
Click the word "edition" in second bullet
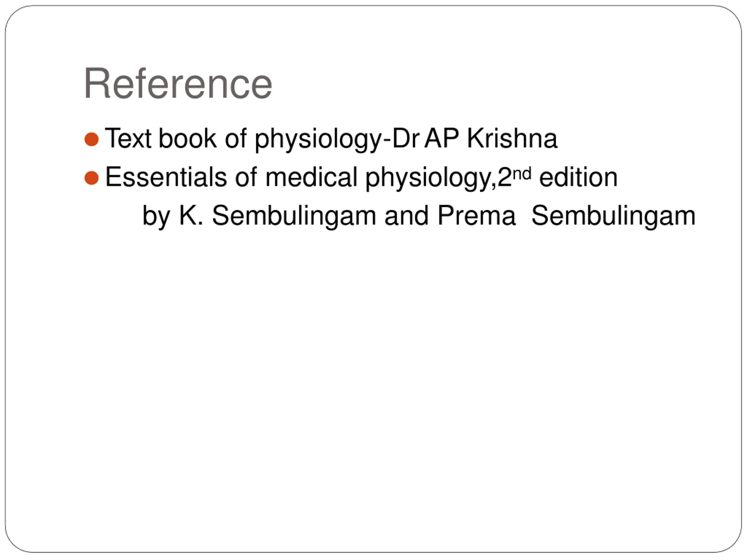578,177
